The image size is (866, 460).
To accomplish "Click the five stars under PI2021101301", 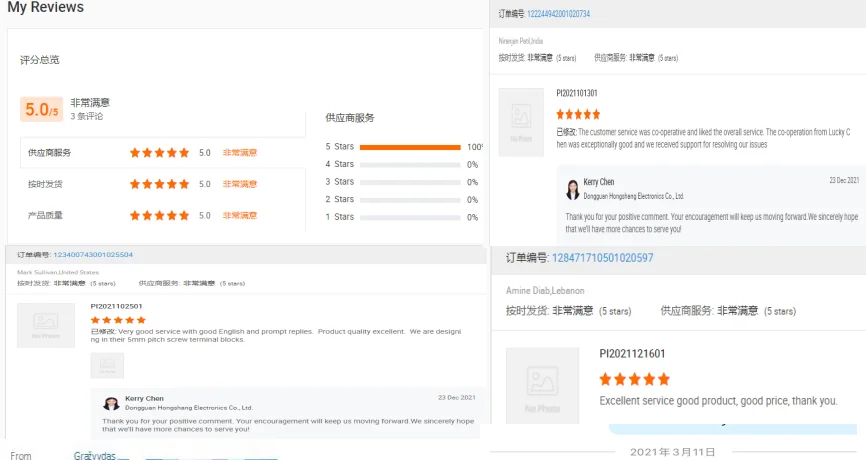I will coord(578,114).
